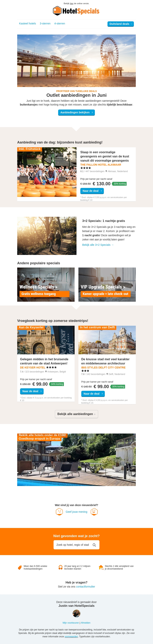Open Naar de deal for Fallon Hotel

point(92,191)
